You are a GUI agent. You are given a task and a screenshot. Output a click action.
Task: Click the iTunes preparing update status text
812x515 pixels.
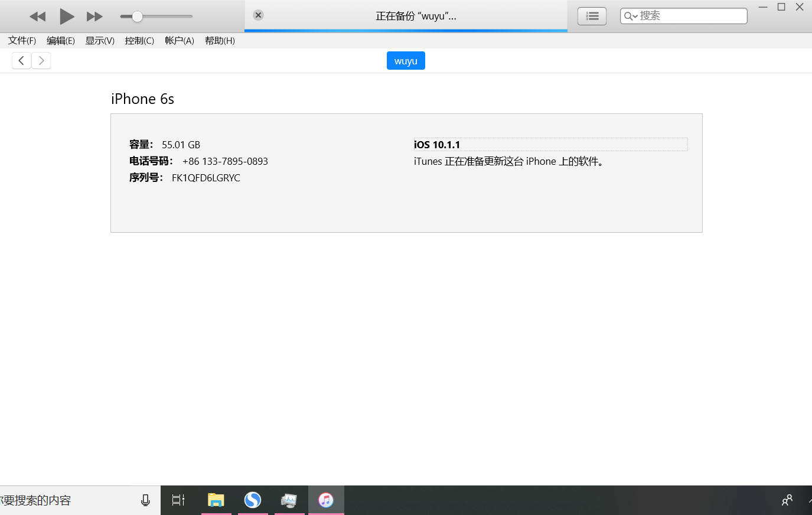(x=510, y=161)
